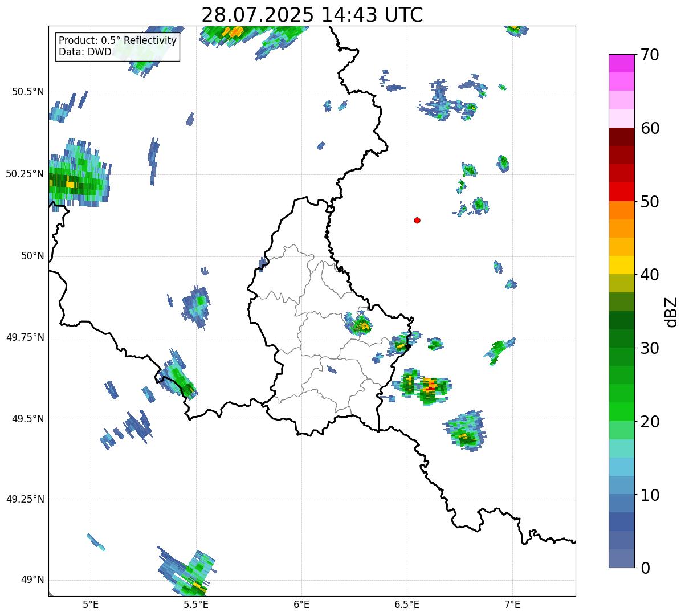The height and width of the screenshot is (616, 685).
Task: Click the colorbar tick label "20"
Action: pyautogui.click(x=650, y=422)
